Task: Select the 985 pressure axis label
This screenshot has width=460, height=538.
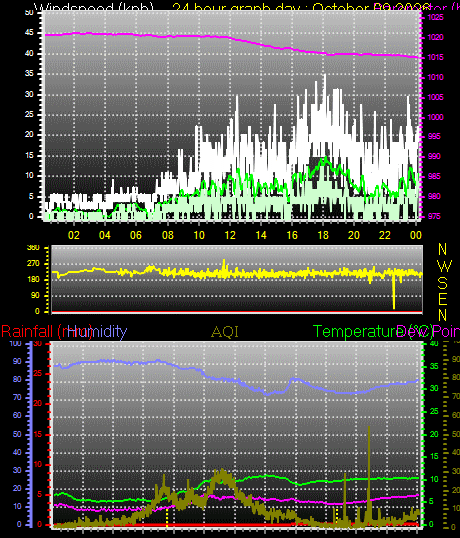Action: click(434, 176)
